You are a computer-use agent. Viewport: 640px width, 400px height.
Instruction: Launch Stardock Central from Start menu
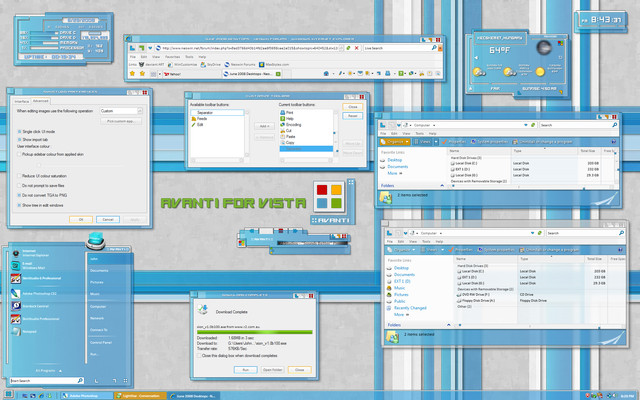tap(31, 306)
